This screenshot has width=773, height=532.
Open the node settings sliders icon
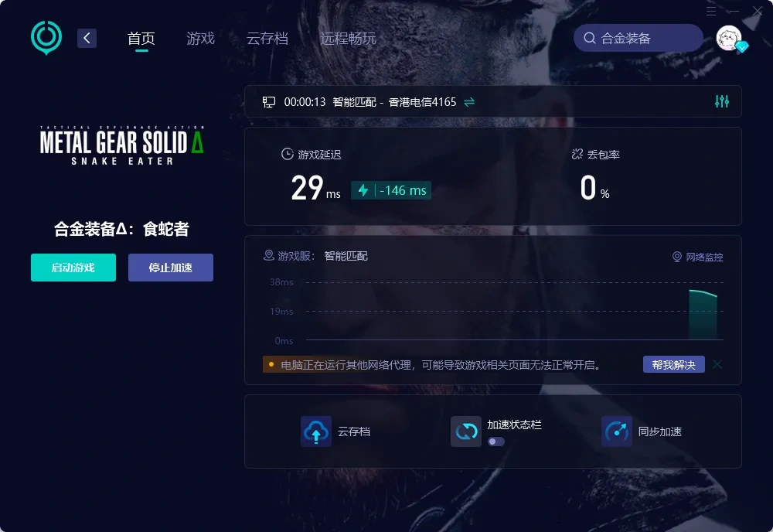pyautogui.click(x=722, y=101)
